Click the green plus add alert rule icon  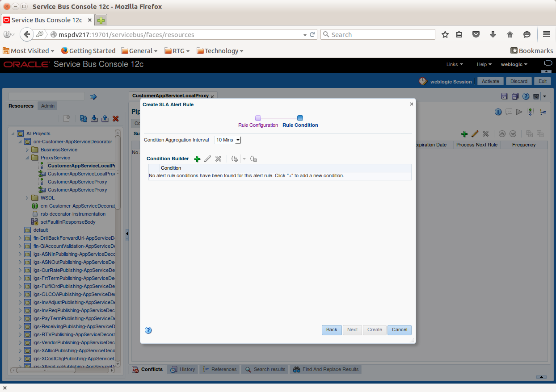click(464, 134)
